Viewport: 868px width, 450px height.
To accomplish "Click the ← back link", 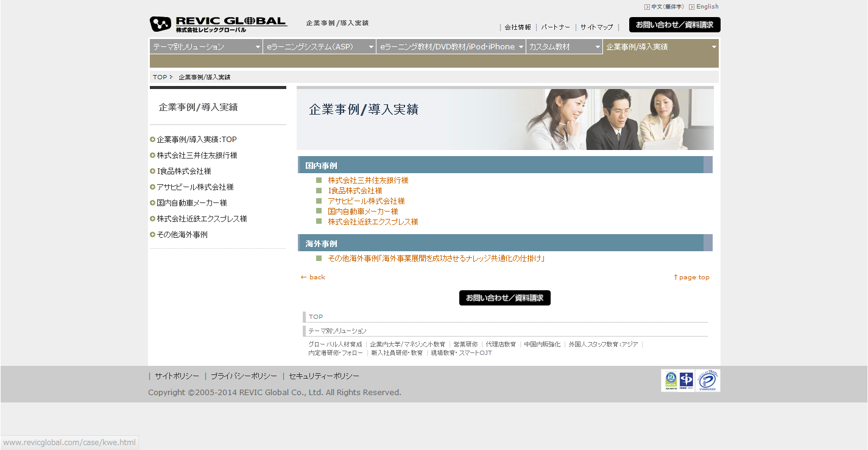I will [313, 277].
